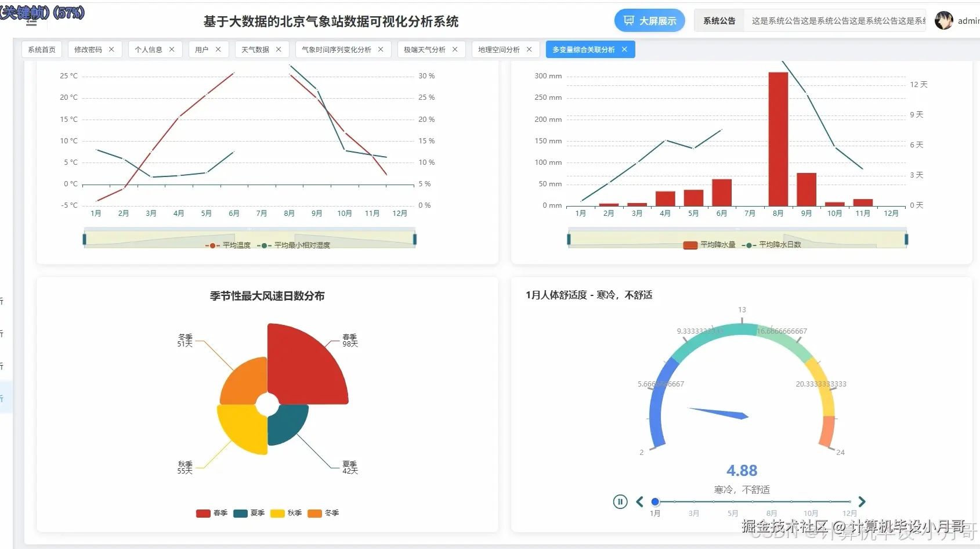
Task: Click the 5月 precipitation bar
Action: click(x=693, y=198)
